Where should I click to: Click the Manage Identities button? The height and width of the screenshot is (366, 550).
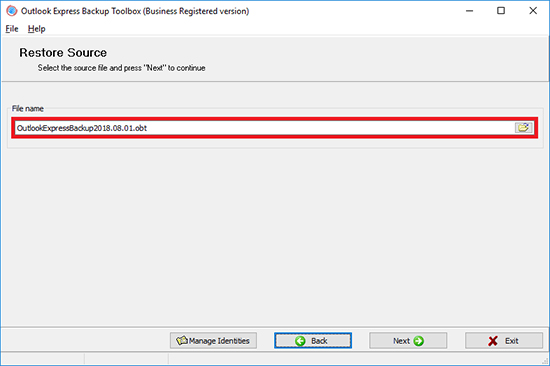coord(213,340)
